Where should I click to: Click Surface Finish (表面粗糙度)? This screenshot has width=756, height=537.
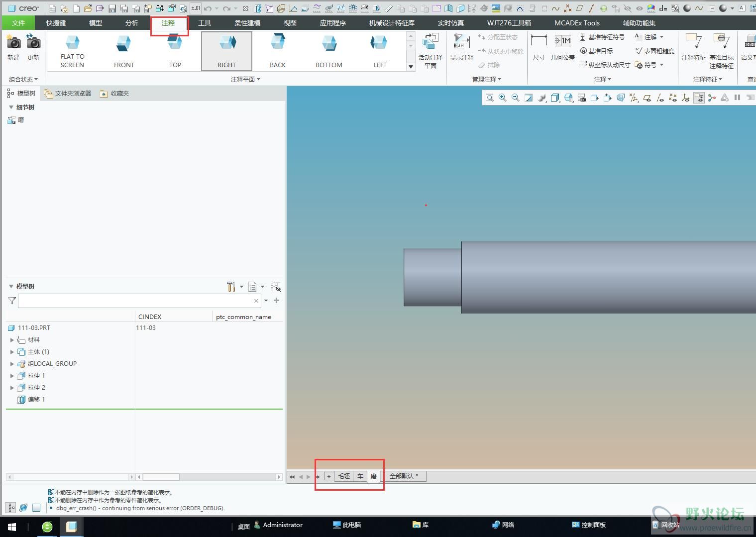tap(654, 51)
